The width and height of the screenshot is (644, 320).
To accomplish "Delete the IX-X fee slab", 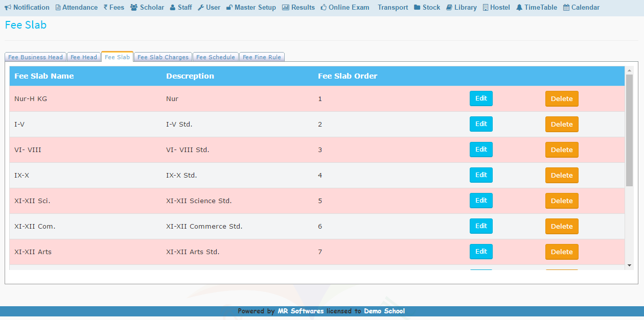I will (562, 175).
